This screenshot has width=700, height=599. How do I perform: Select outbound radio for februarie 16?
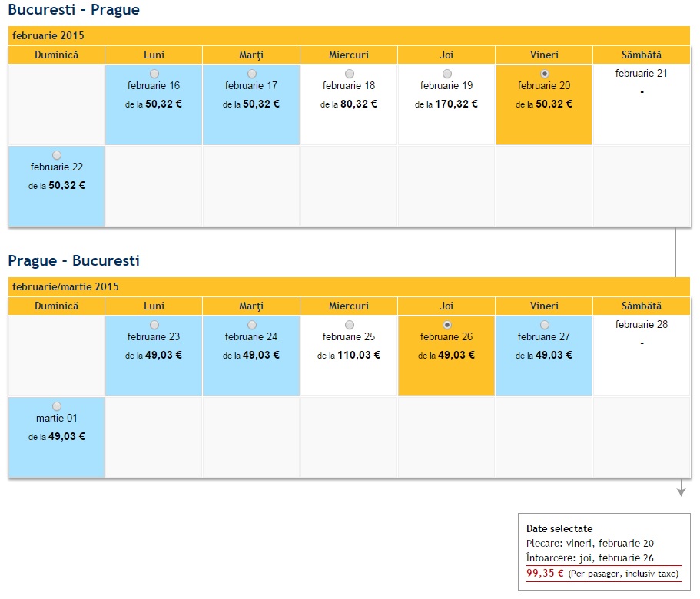154,74
